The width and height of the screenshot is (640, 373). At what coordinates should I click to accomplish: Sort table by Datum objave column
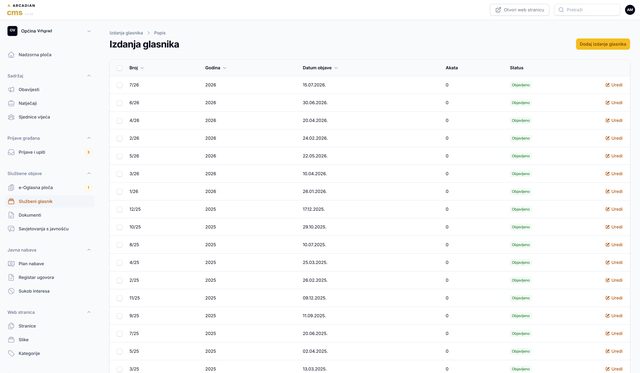pos(320,68)
